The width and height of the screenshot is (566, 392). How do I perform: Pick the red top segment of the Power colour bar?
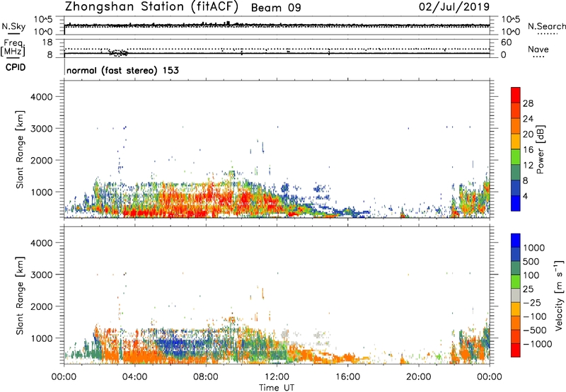(x=516, y=95)
